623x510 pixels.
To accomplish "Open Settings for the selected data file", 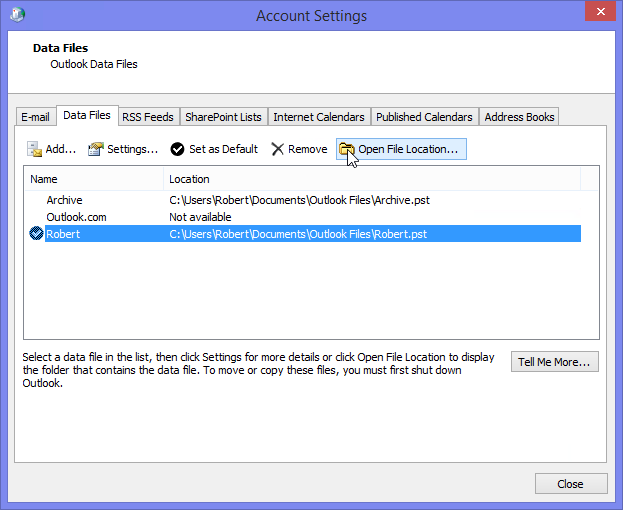I will [96, 149].
